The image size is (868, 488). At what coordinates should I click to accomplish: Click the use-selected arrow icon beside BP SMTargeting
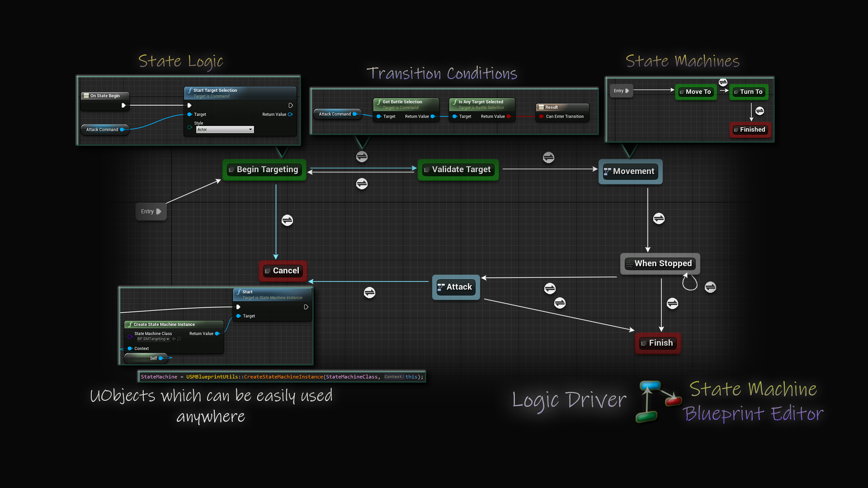[174, 339]
